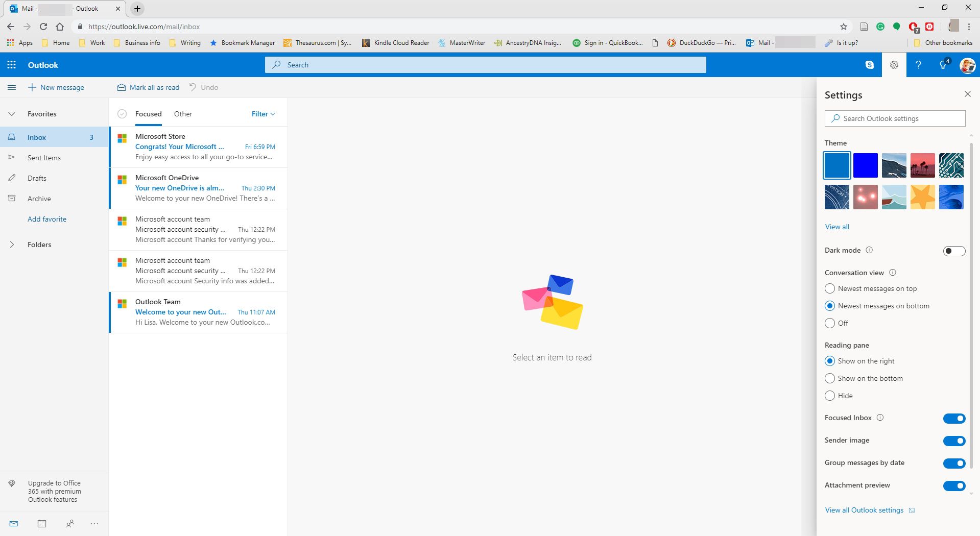
Task: Click the select-all circle in message list
Action: tap(122, 114)
